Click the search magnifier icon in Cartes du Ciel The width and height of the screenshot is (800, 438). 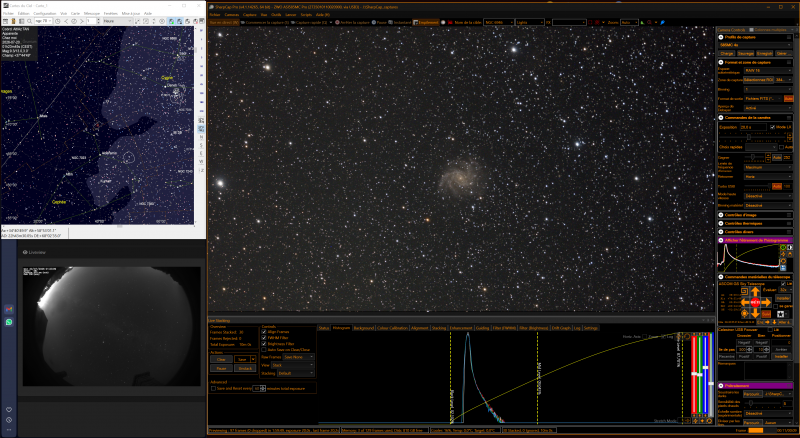30,21
